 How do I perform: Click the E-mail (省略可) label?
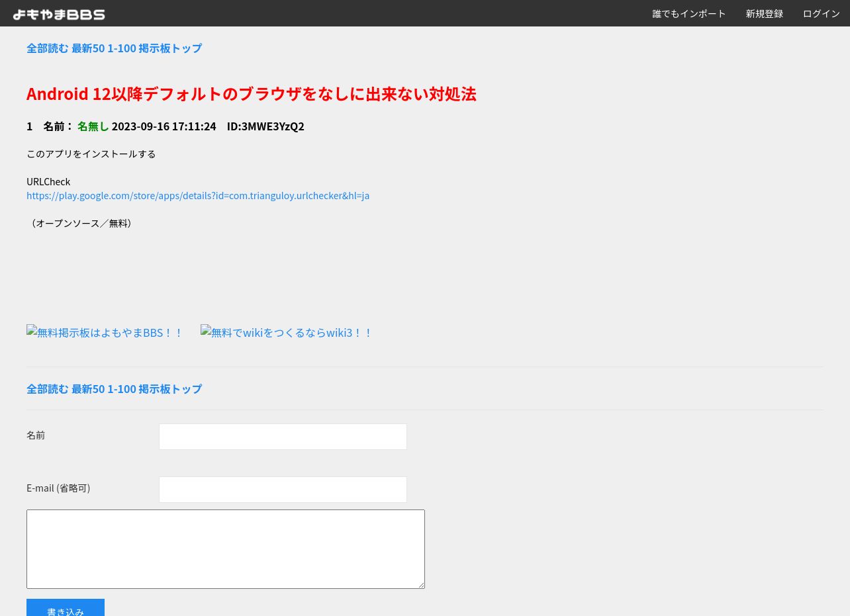(58, 488)
